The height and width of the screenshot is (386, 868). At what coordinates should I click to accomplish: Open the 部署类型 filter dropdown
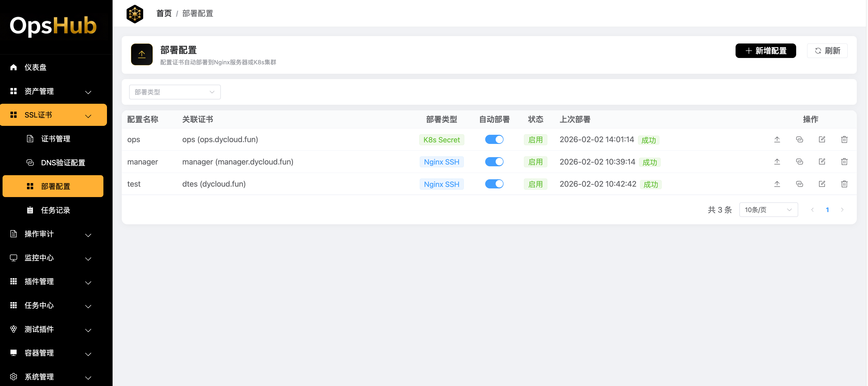174,92
